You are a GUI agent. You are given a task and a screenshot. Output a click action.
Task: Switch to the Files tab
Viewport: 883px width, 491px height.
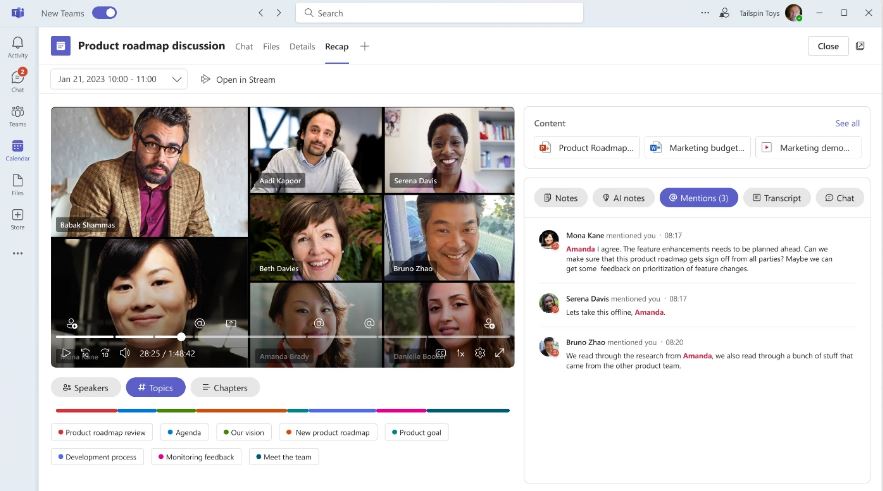pyautogui.click(x=271, y=46)
